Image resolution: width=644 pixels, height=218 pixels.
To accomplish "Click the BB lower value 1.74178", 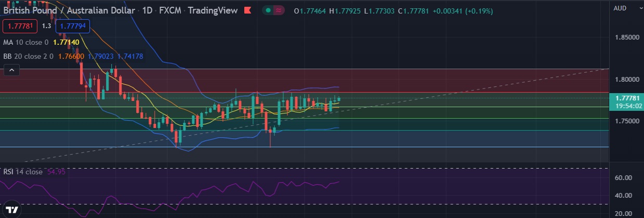I will [130, 55].
